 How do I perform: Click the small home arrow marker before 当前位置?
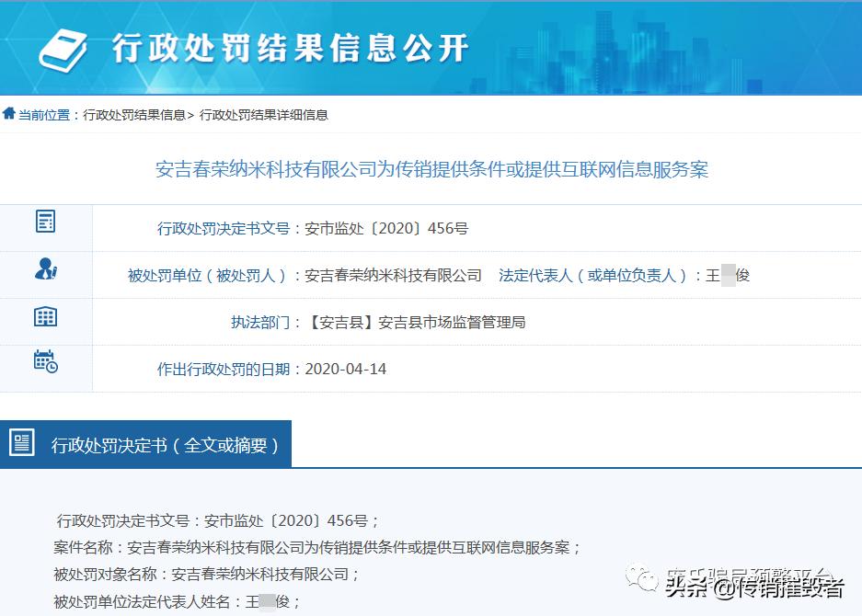[x=9, y=114]
